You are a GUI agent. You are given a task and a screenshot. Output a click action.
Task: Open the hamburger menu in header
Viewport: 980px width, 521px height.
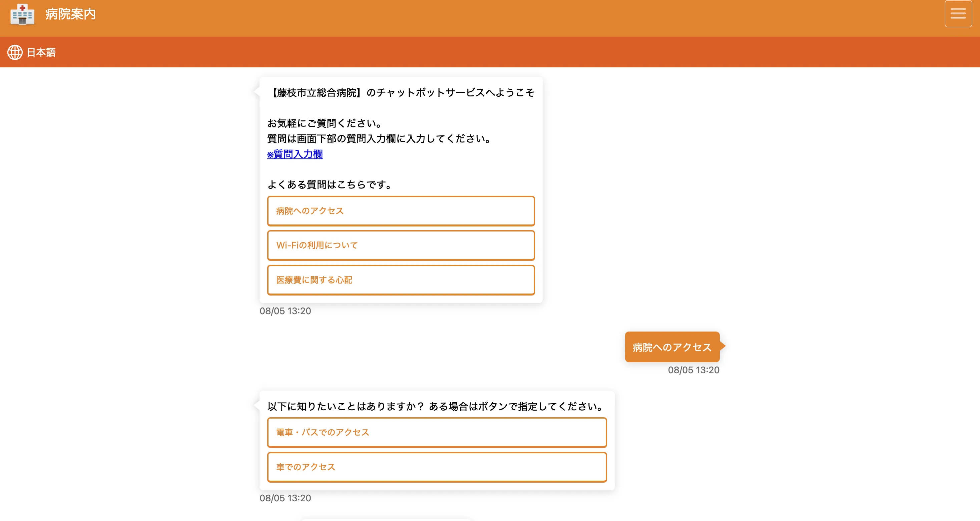coord(958,14)
